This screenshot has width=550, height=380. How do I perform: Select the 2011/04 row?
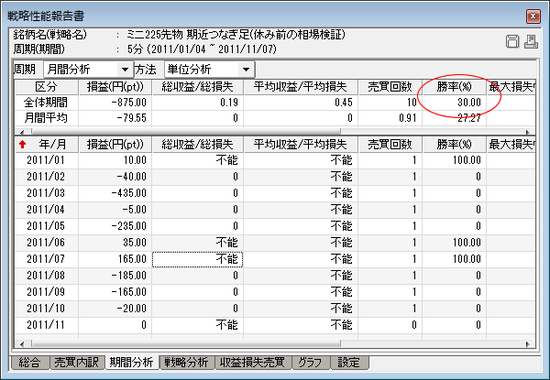pyautogui.click(x=275, y=209)
